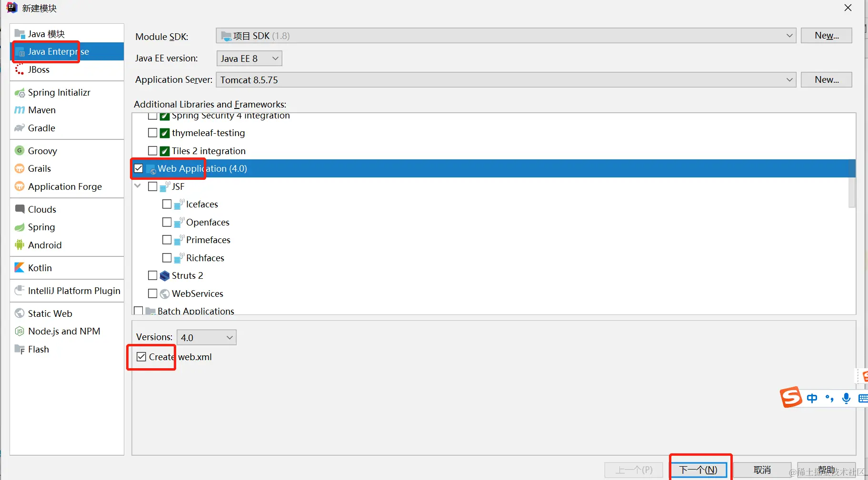Viewport: 868px width, 480px height.
Task: Tick the Richfaces checkbox
Action: pos(167,258)
